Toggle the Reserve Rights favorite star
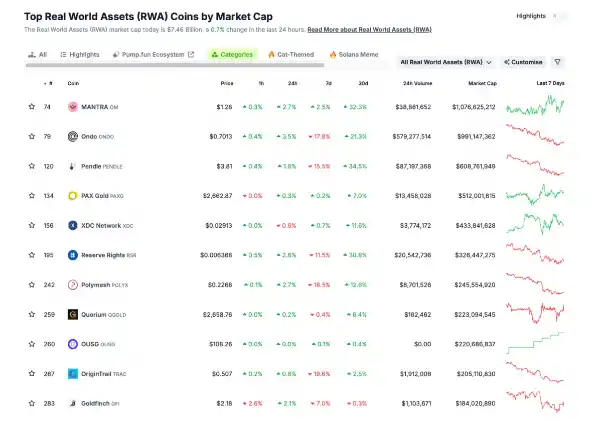Screen dimensions: 595x421 pos(32,255)
